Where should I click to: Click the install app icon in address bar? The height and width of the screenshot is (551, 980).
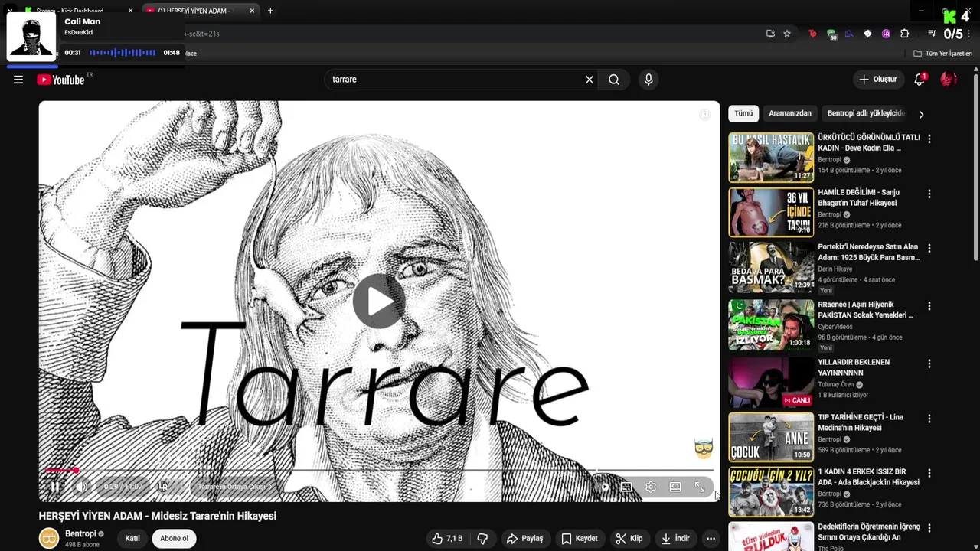click(770, 34)
